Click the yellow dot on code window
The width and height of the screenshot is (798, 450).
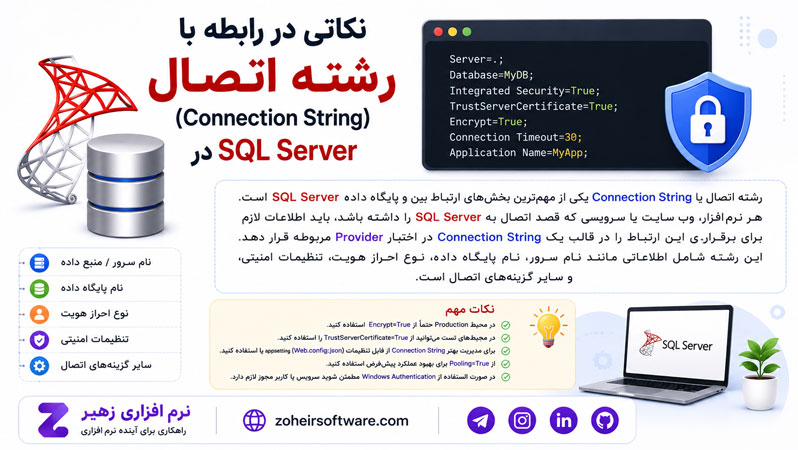click(x=452, y=32)
